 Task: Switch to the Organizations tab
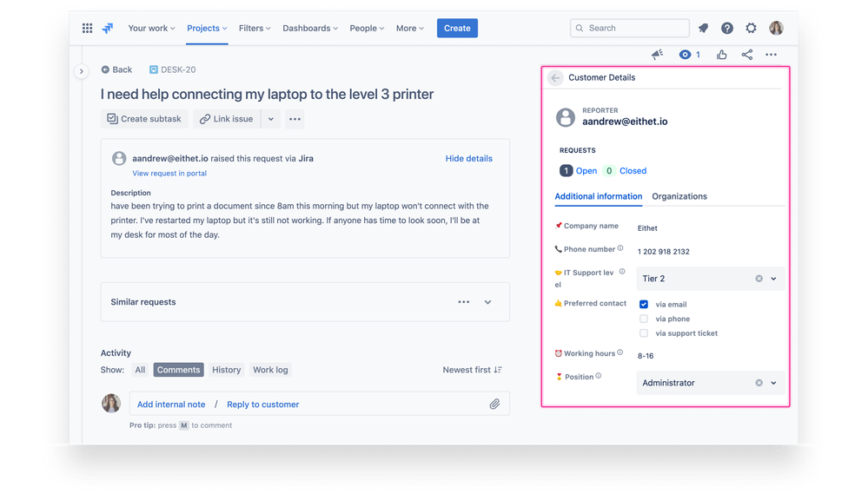point(679,196)
